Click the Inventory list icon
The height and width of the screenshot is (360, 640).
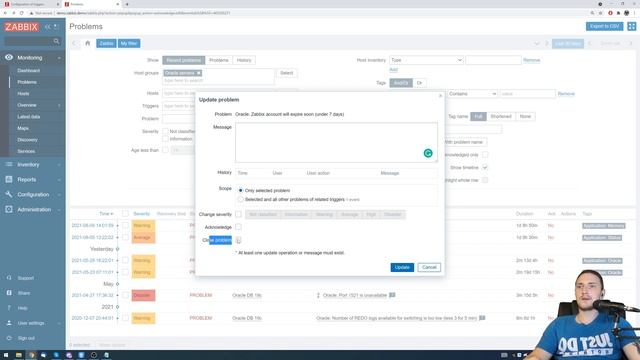click(9, 164)
